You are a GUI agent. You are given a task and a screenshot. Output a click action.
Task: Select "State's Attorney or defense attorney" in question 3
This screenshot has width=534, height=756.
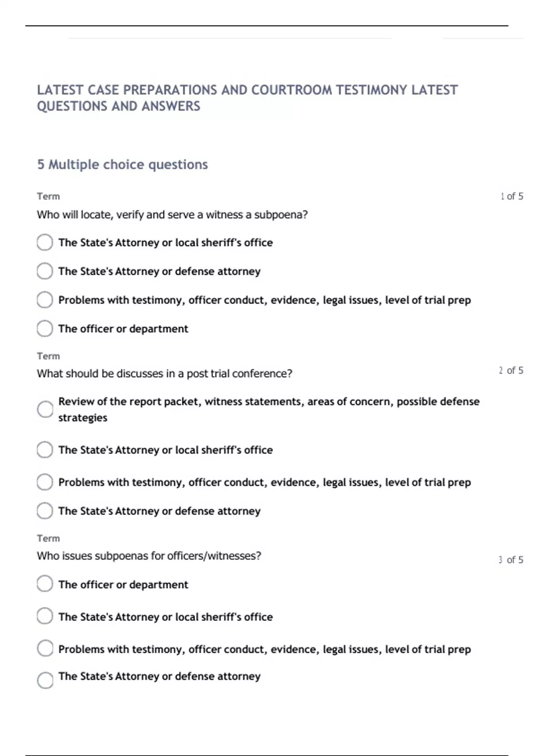click(x=45, y=680)
